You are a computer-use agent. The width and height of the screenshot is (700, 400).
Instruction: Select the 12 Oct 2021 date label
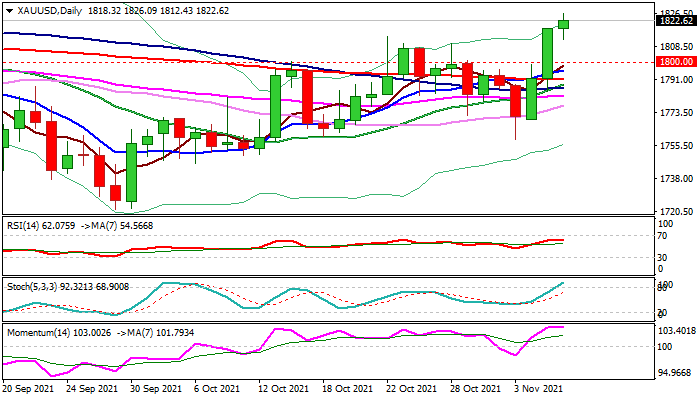[284, 389]
